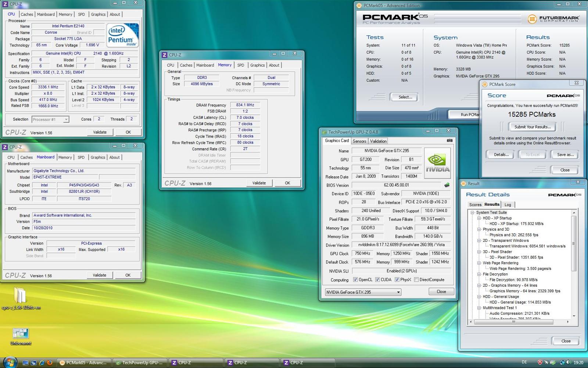
Task: Launch Internet Explorer from quick launch
Action: tap(42, 362)
